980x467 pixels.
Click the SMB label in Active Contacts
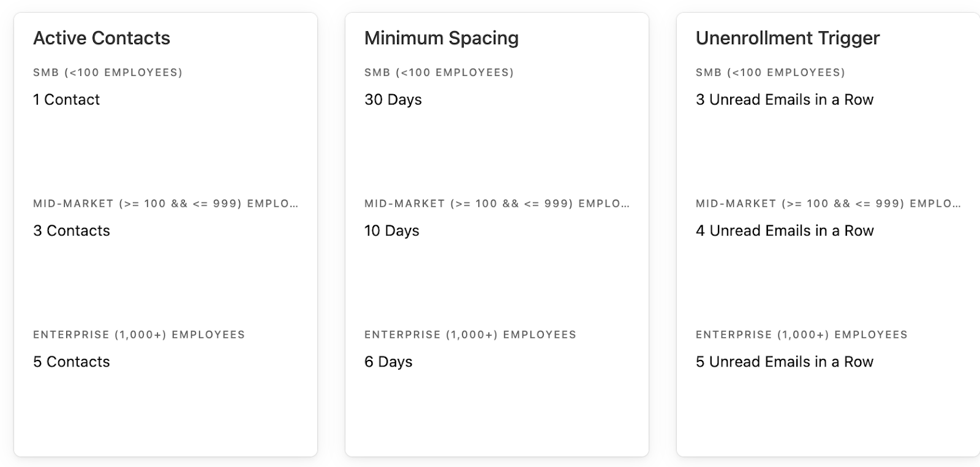(108, 73)
